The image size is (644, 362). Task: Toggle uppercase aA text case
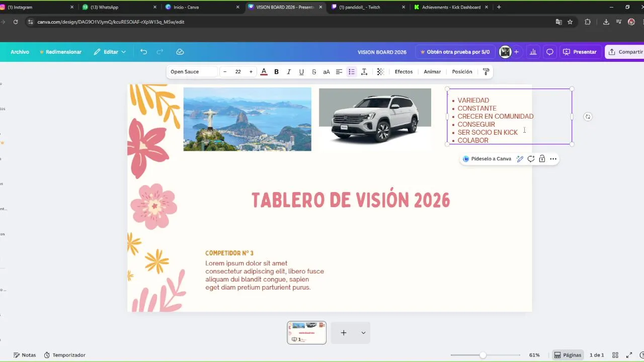tap(327, 72)
